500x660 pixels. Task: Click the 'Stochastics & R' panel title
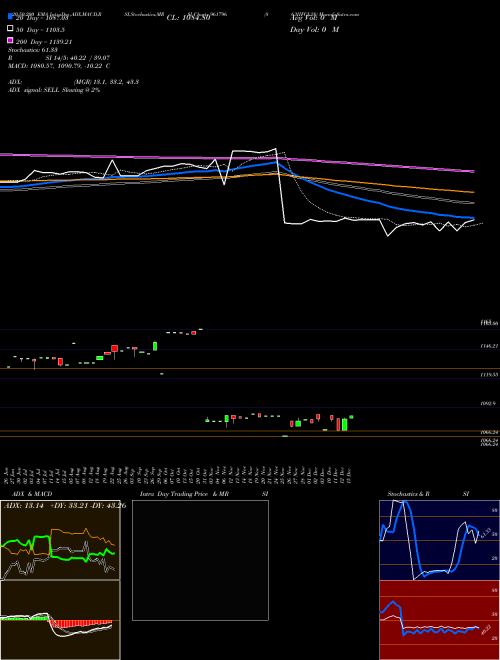(x=408, y=494)
